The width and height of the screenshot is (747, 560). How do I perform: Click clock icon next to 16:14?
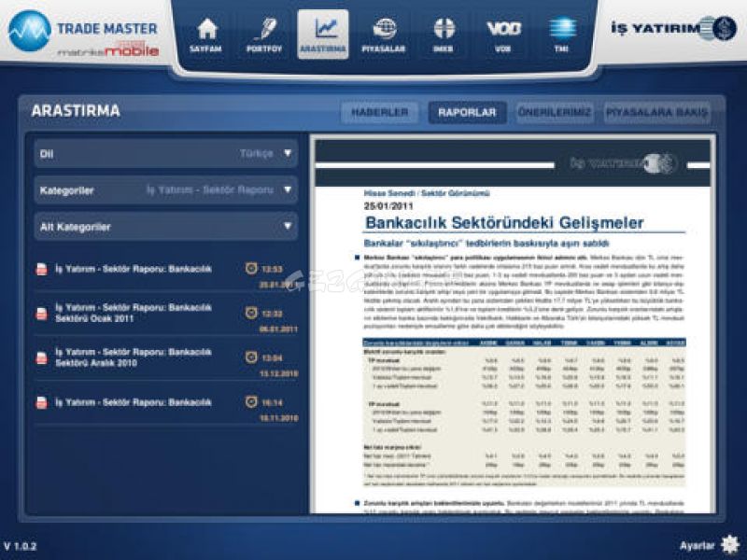(x=251, y=402)
